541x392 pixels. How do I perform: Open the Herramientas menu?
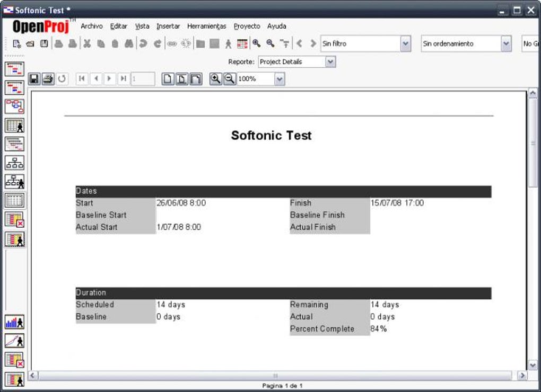tap(207, 26)
